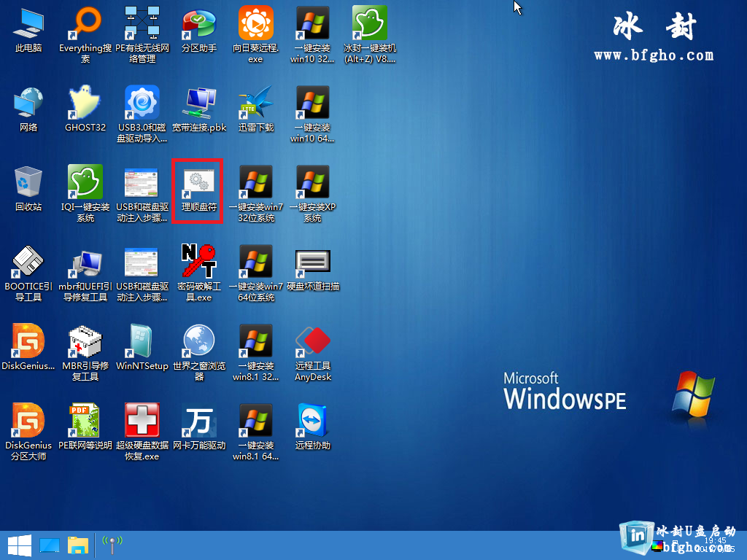Open the 此电脑 desktop icon
The image size is (747, 560).
point(28,30)
